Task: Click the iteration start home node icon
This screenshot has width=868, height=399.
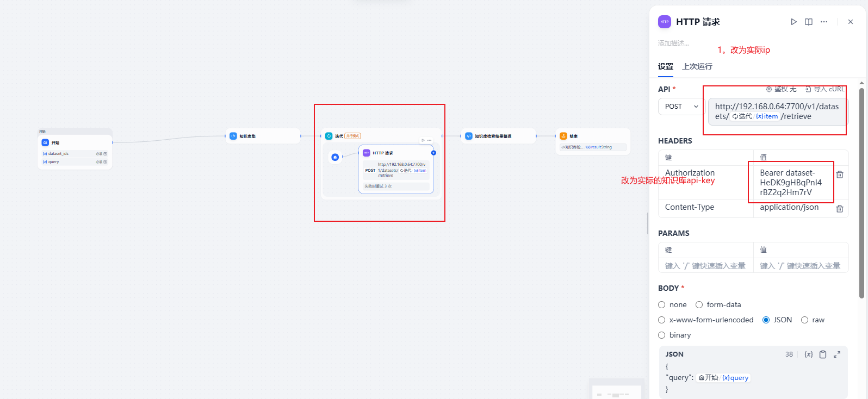Action: click(x=335, y=157)
